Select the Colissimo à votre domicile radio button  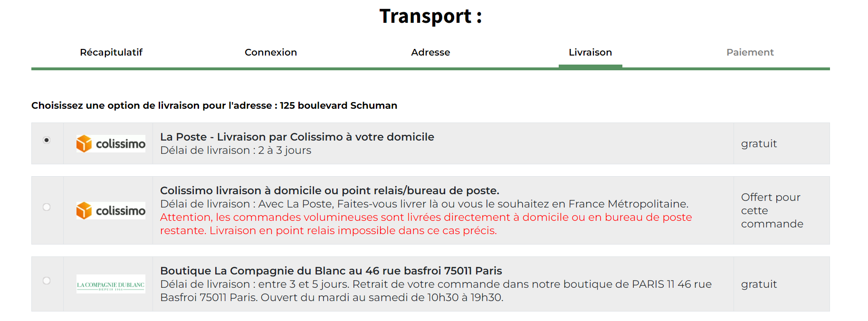[47, 140]
